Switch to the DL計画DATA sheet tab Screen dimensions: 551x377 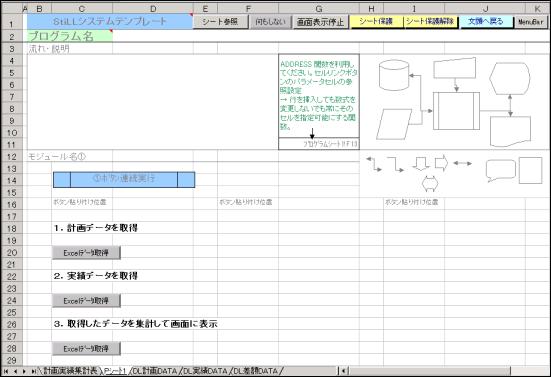pyautogui.click(x=155, y=371)
